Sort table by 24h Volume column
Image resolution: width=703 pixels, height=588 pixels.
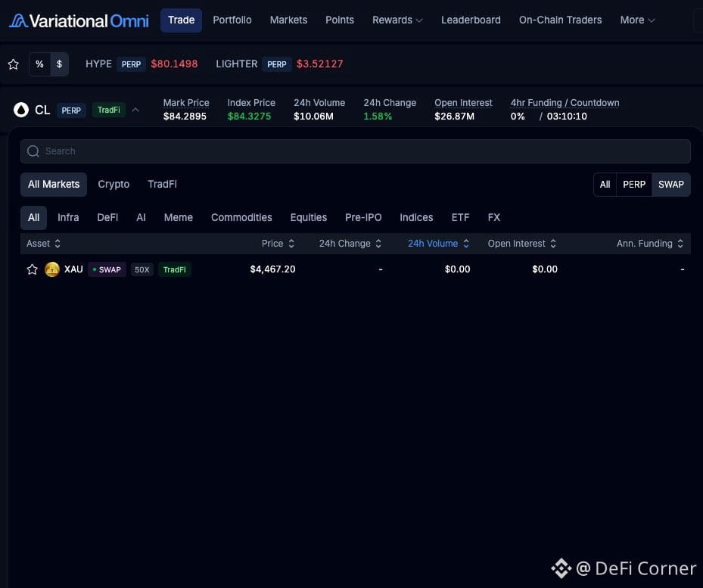pyautogui.click(x=438, y=244)
